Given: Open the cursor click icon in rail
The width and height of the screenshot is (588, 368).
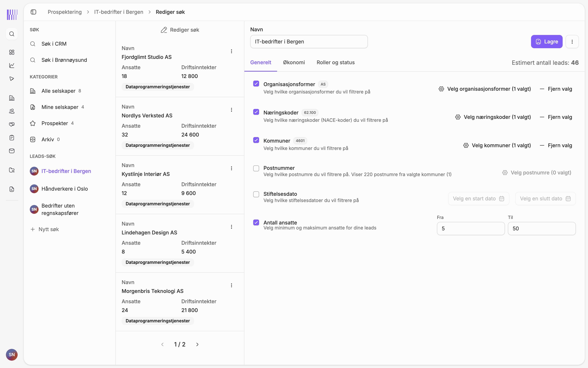Looking at the screenshot, I should pyautogui.click(x=12, y=79).
